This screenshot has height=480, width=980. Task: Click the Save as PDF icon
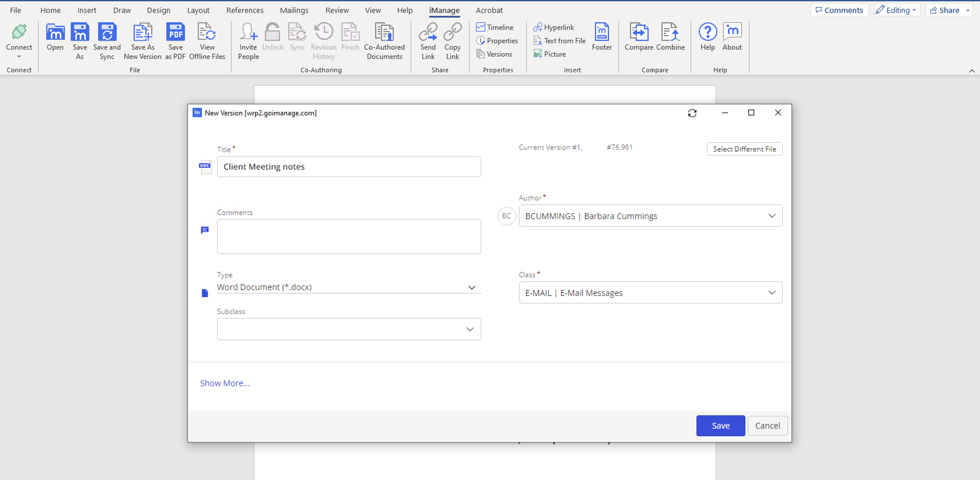(175, 32)
